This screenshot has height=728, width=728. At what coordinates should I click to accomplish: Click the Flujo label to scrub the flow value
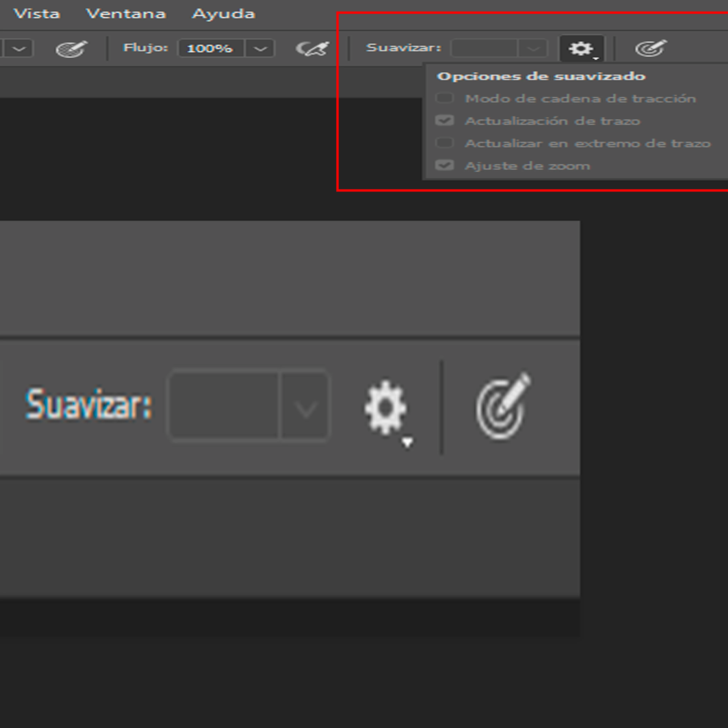[x=145, y=48]
